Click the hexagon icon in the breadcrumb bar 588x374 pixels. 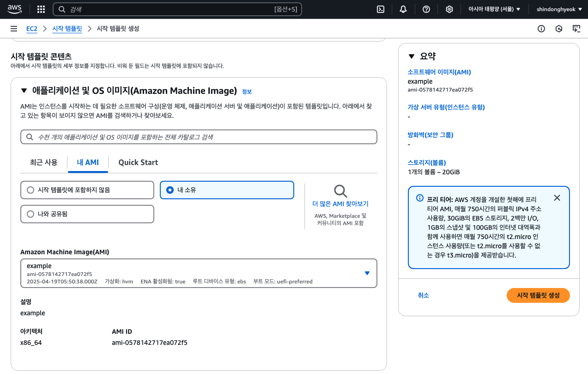(x=559, y=29)
